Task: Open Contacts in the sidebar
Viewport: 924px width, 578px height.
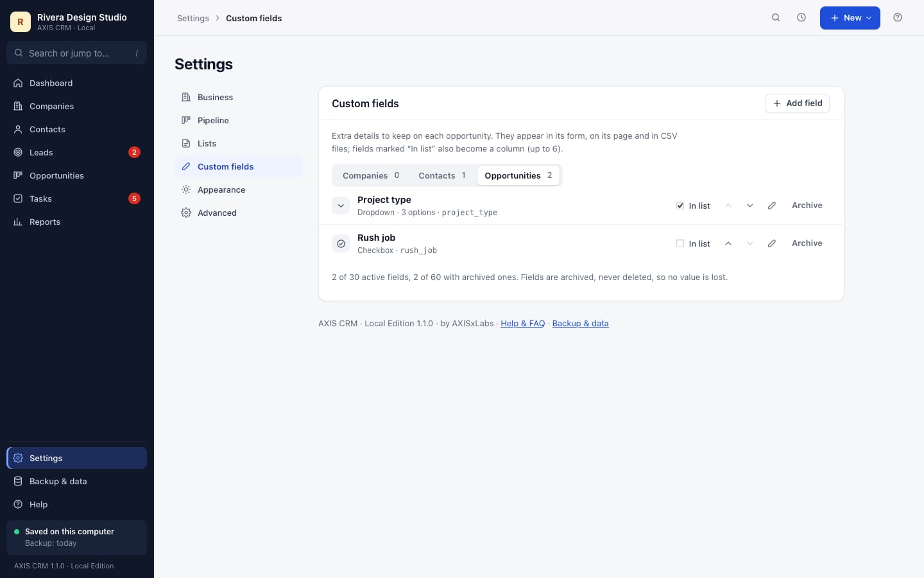Action: [x=76, y=129]
